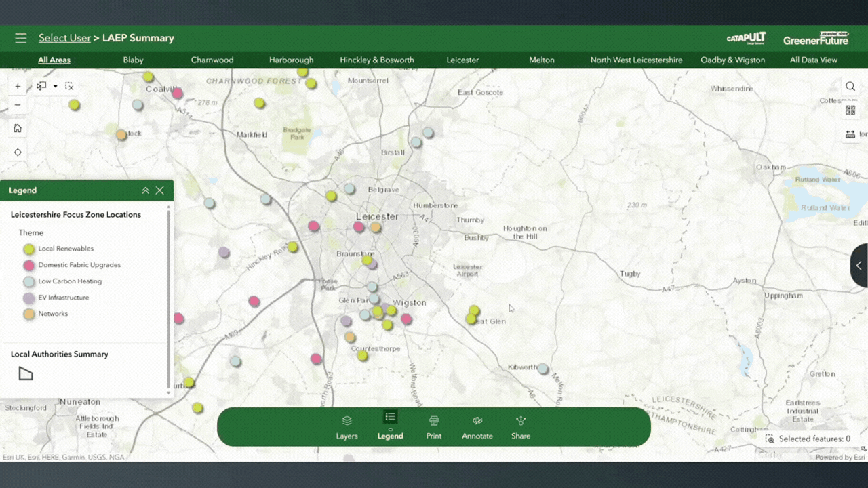Switch to the Melton tab
This screenshot has height=488, width=868.
tap(542, 60)
